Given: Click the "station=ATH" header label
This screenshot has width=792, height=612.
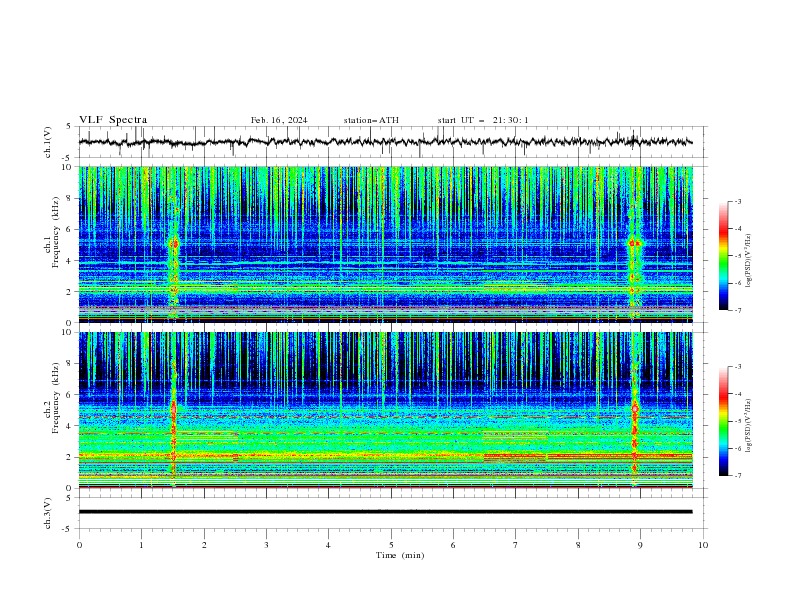Looking at the screenshot, I should tap(371, 120).
